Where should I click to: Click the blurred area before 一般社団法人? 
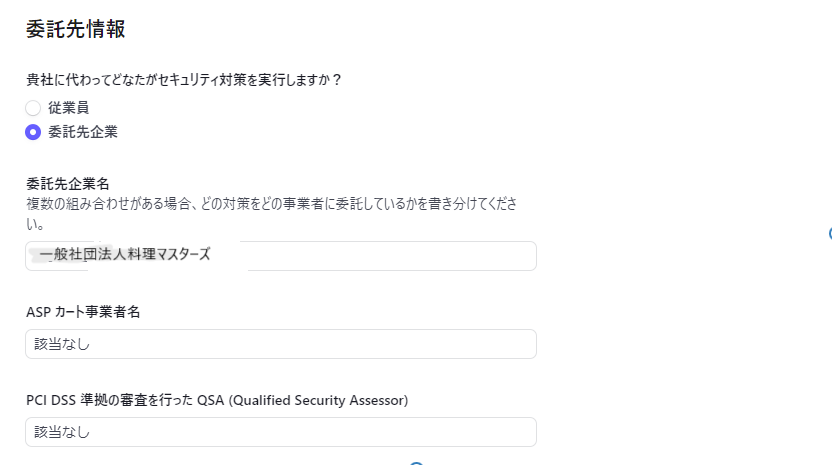40,255
